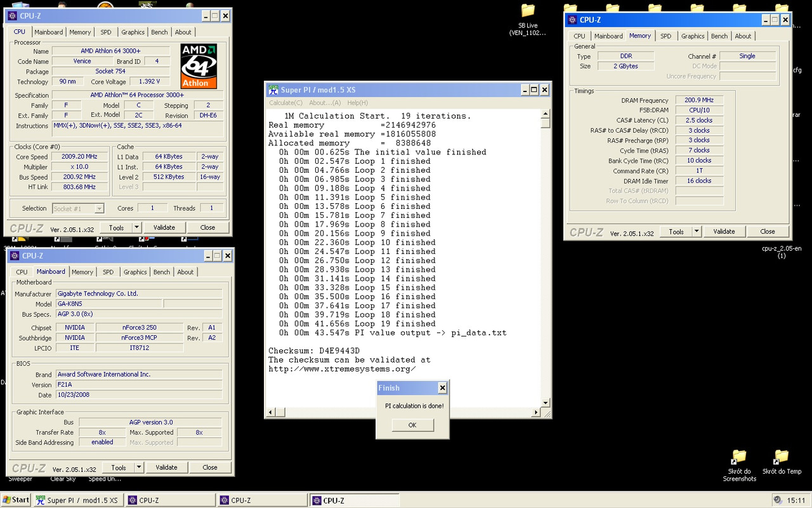
Task: Click the 'Checksum: D4E9443D' line in Super PI
Action: pyautogui.click(x=314, y=351)
